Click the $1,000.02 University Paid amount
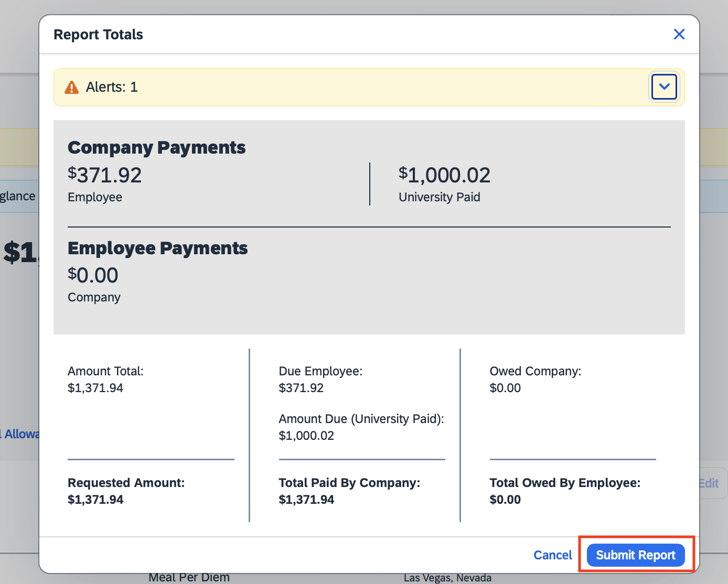 point(445,175)
